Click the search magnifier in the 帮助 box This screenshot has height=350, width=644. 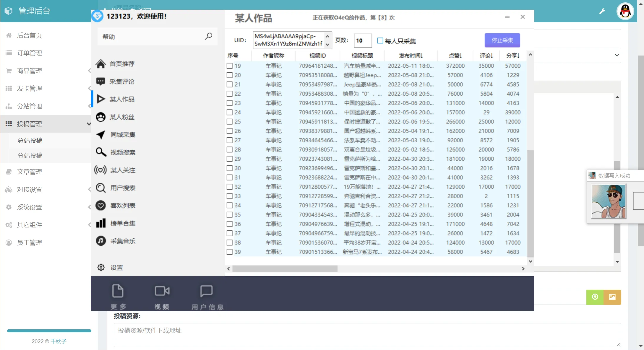coord(208,36)
